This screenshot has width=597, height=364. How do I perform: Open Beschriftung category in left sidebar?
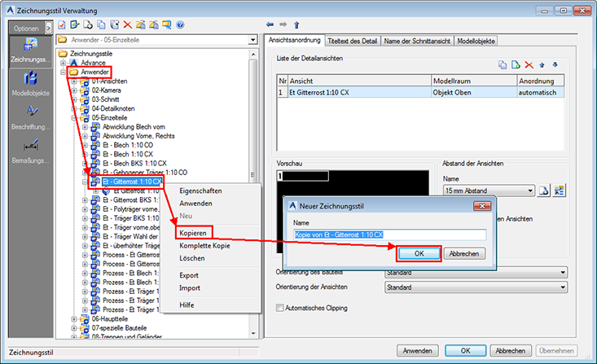pyautogui.click(x=30, y=117)
